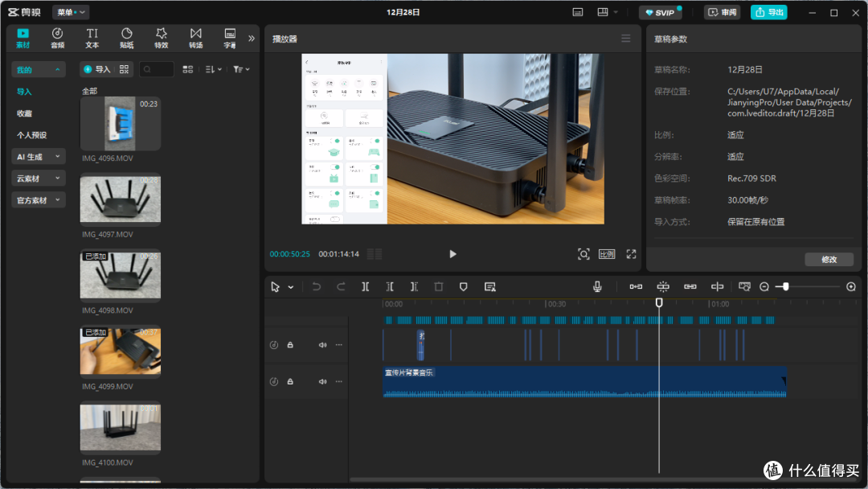Open fullscreen preview in player
The width and height of the screenshot is (868, 489).
point(631,254)
